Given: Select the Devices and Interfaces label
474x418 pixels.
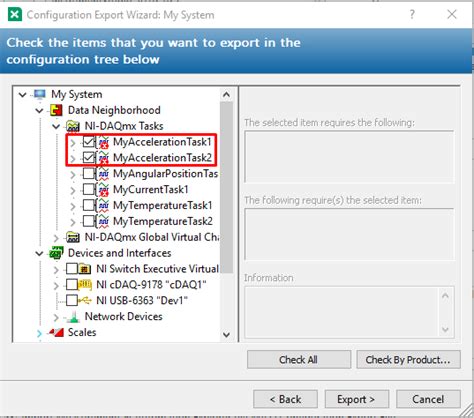Looking at the screenshot, I should point(120,253).
